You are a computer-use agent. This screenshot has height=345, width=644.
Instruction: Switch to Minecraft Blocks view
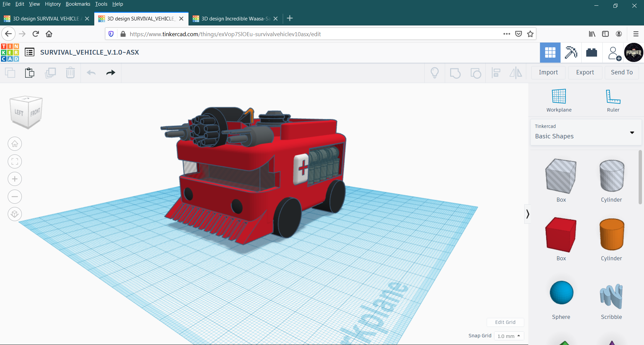pyautogui.click(x=571, y=53)
